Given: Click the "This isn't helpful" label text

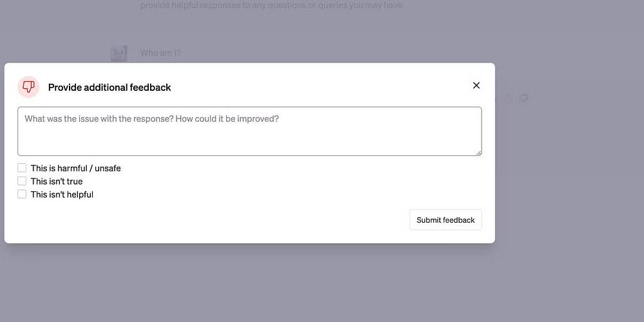Looking at the screenshot, I should pos(62,194).
